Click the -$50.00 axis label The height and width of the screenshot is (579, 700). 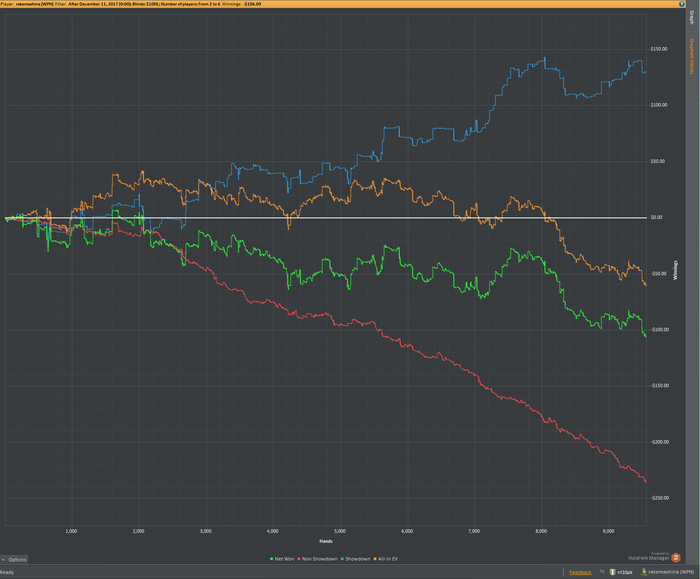(x=659, y=274)
